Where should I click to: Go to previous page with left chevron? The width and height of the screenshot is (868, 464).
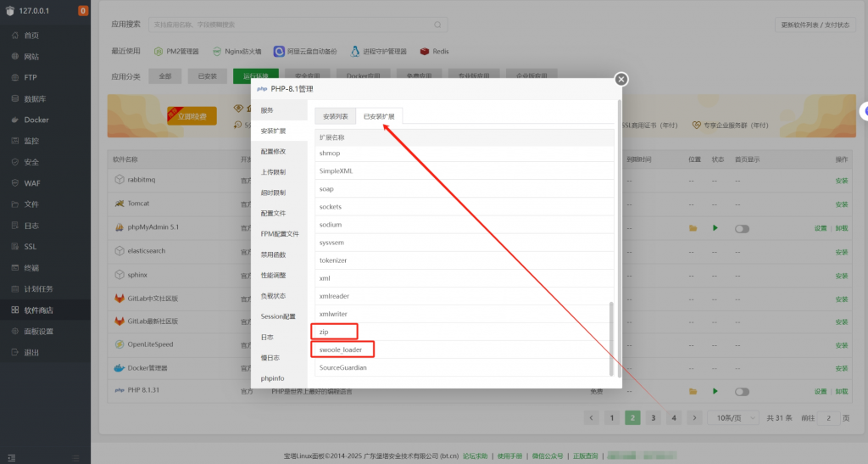click(x=591, y=417)
